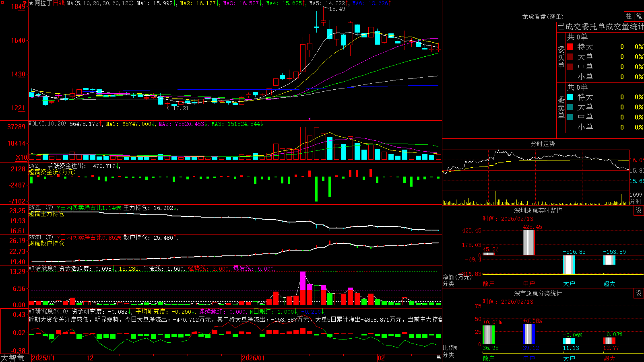644x362 pixels.
Task: Click the 深市超赢分类统计 panel title
Action: click(x=538, y=293)
